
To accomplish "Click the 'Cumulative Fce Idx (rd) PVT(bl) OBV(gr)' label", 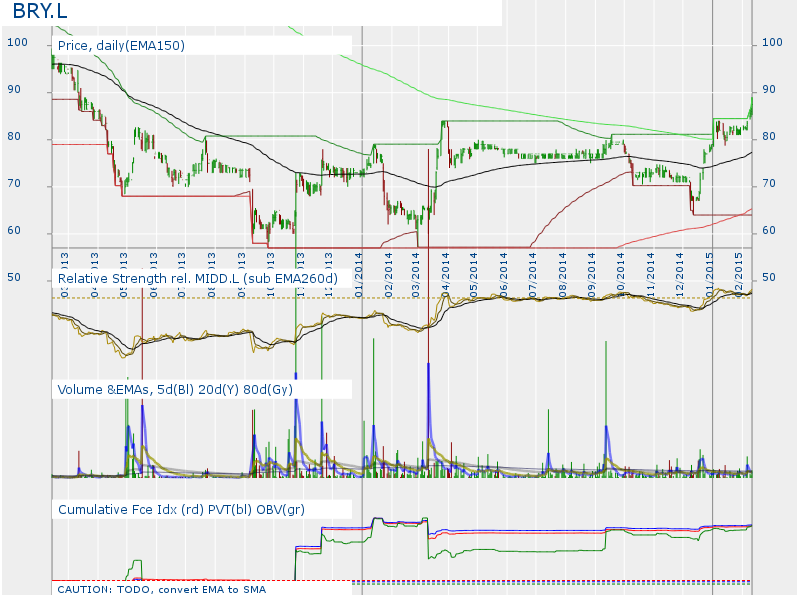I will point(181,510).
